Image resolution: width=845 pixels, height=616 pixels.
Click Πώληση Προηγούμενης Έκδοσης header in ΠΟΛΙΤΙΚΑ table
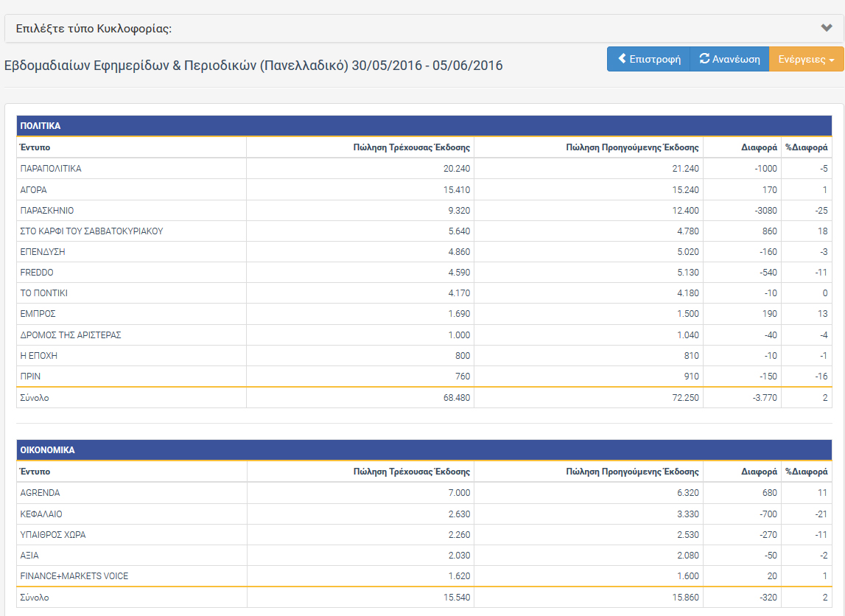tap(632, 147)
